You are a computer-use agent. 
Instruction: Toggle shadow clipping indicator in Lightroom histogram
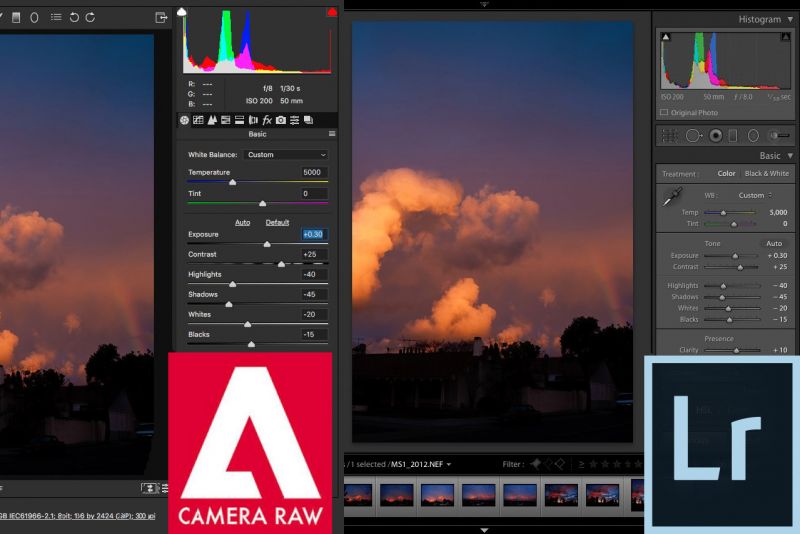666,37
